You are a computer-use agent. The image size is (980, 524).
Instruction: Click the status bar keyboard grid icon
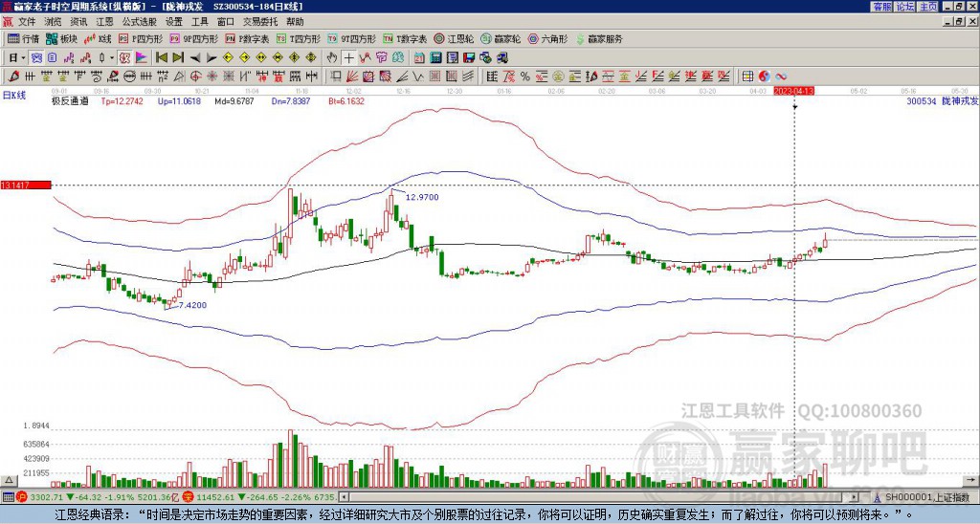tap(8, 497)
